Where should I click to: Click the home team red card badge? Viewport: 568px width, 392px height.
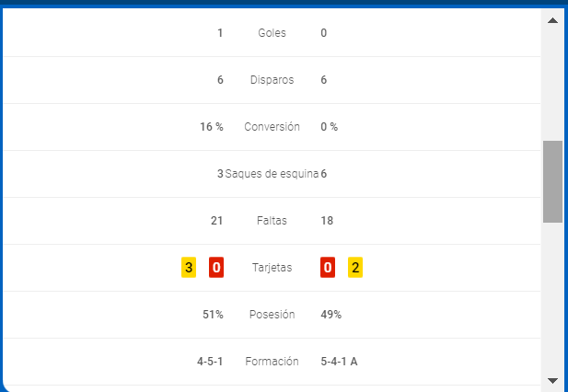click(216, 268)
